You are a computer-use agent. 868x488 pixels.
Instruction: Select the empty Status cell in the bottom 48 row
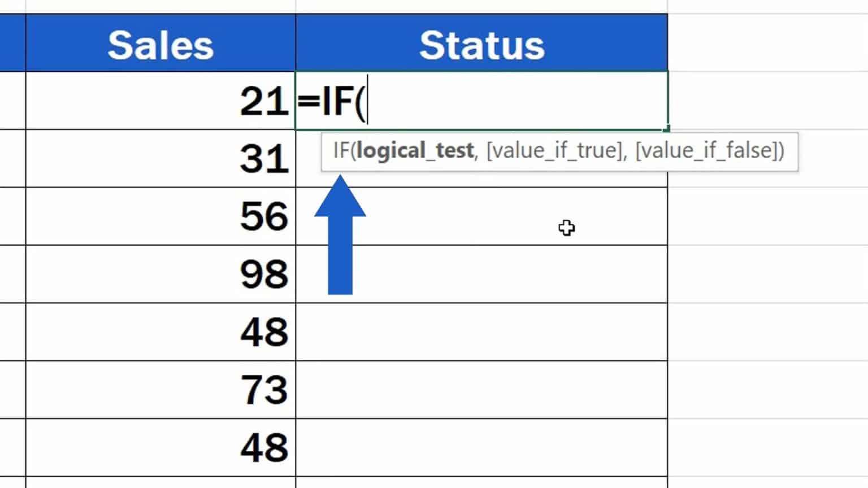pos(481,447)
